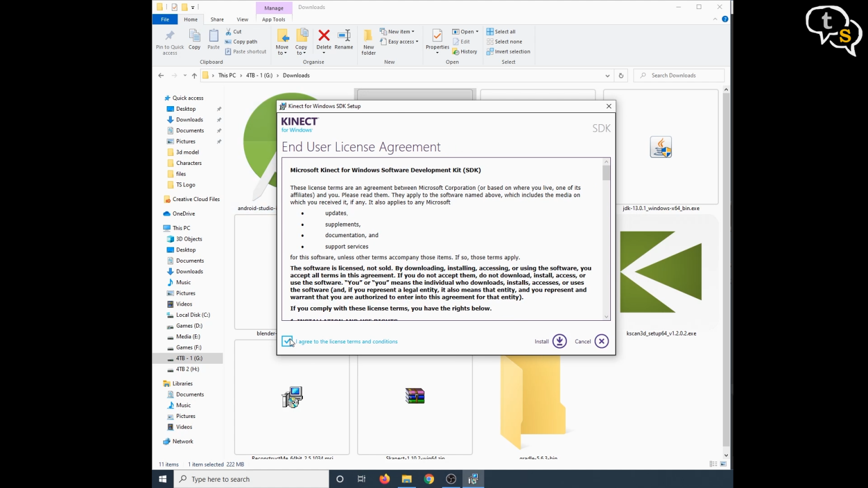Open the Windows Start menu
Image resolution: width=868 pixels, height=488 pixels.
pyautogui.click(x=163, y=479)
